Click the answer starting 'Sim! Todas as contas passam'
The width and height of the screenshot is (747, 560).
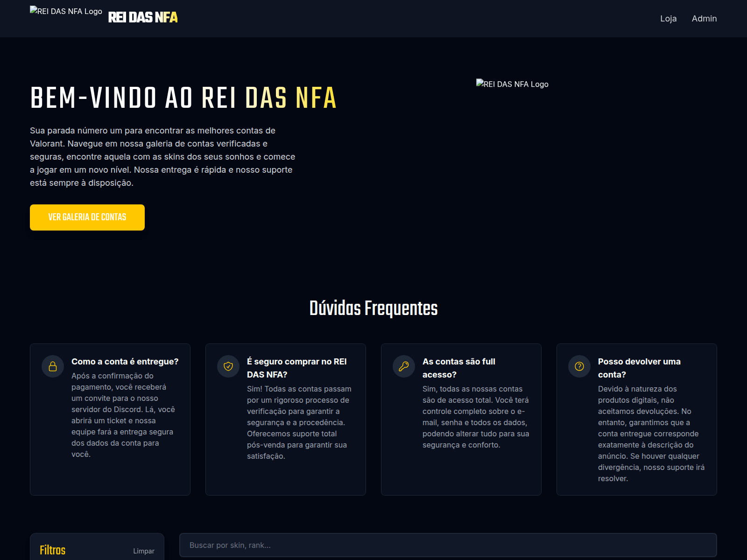click(299, 422)
